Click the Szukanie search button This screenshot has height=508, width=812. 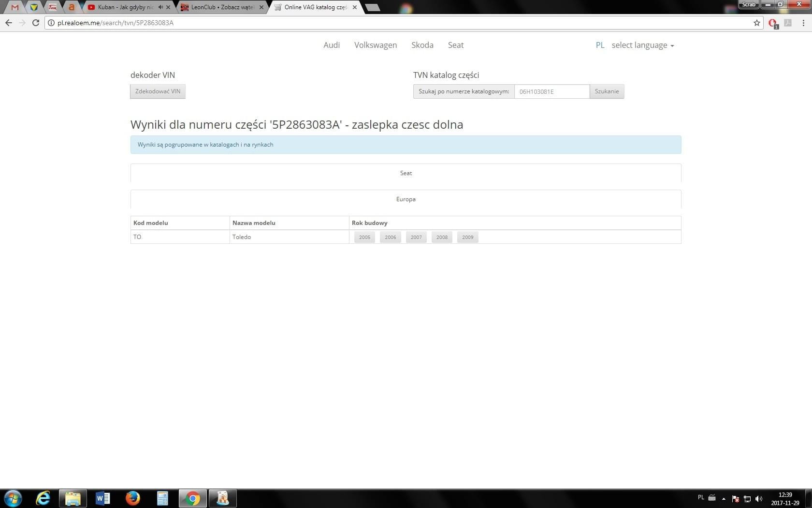(x=607, y=91)
